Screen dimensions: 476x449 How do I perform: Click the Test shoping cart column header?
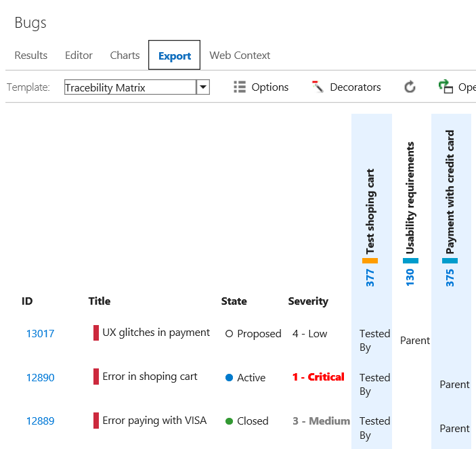click(370, 211)
